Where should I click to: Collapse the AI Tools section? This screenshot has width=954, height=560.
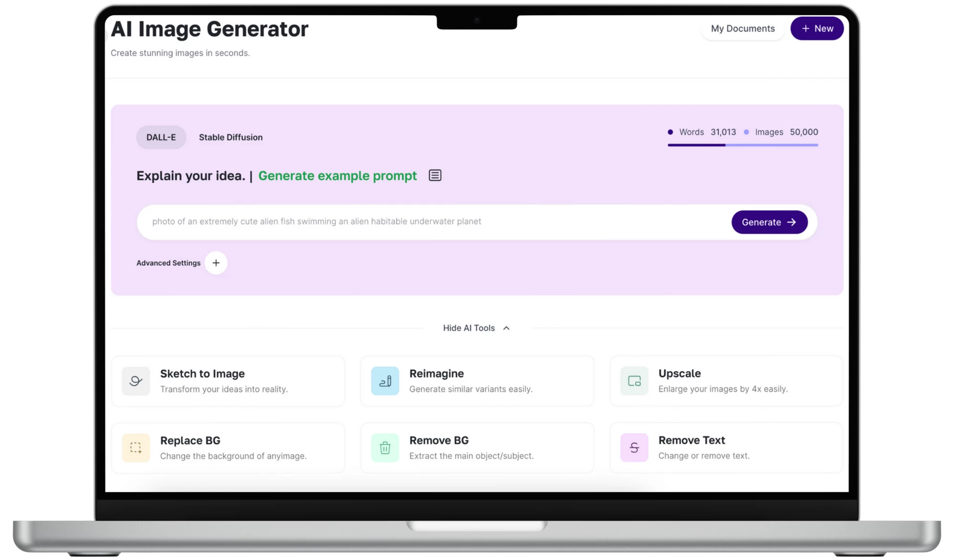tap(476, 327)
